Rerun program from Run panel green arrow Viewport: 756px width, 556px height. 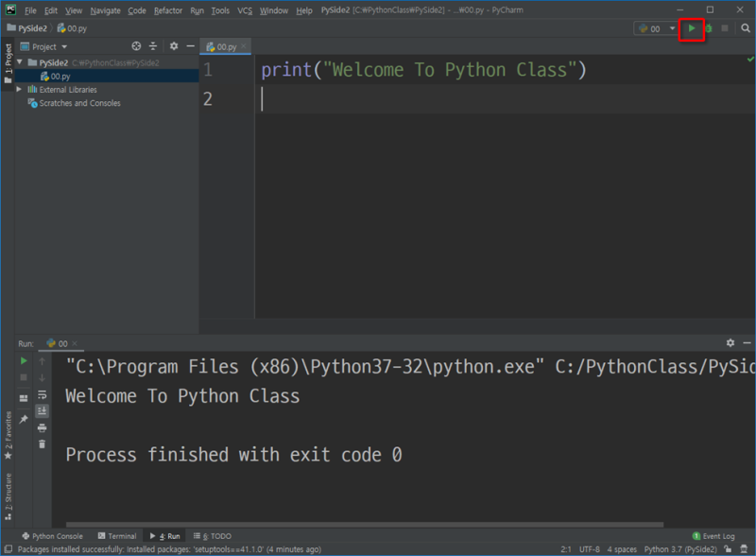[24, 360]
